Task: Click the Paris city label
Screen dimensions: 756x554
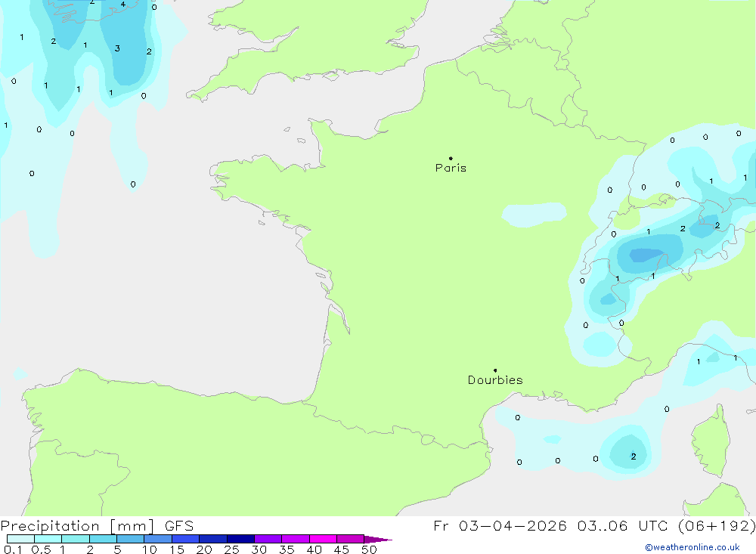Action: click(451, 168)
